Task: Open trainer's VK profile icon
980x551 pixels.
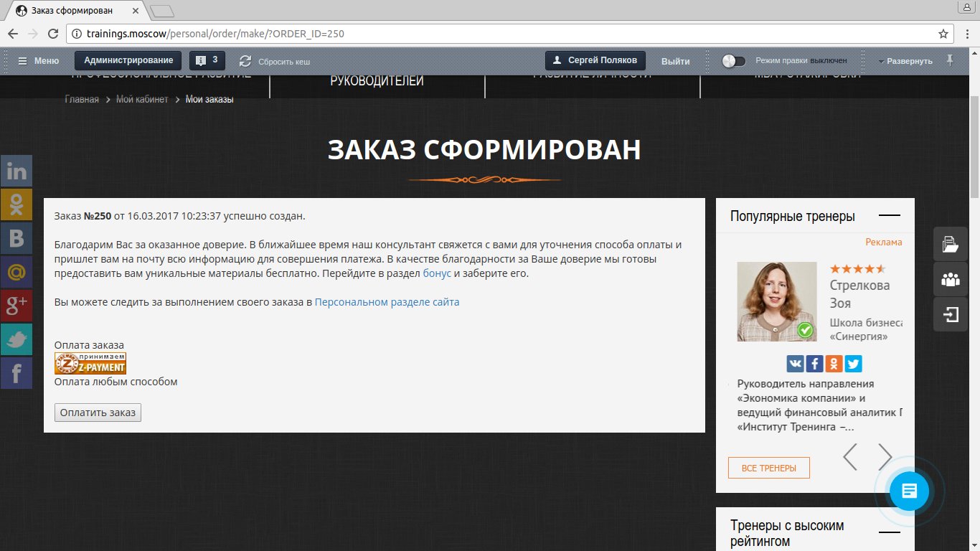Action: [x=796, y=364]
